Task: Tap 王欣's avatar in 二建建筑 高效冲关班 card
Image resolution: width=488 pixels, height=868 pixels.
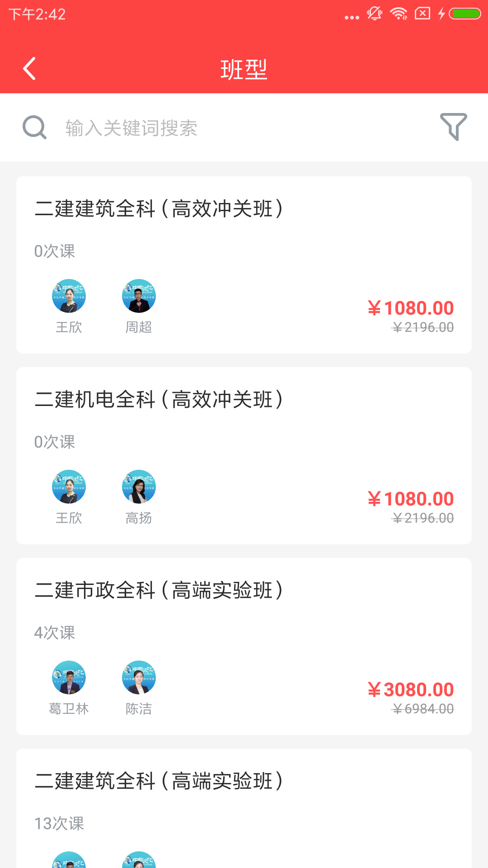Action: coord(69,296)
